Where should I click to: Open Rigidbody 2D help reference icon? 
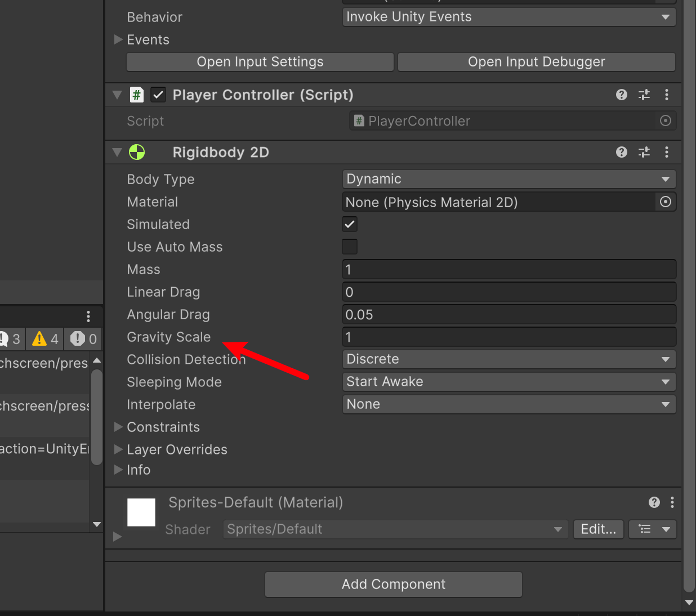tap(622, 152)
